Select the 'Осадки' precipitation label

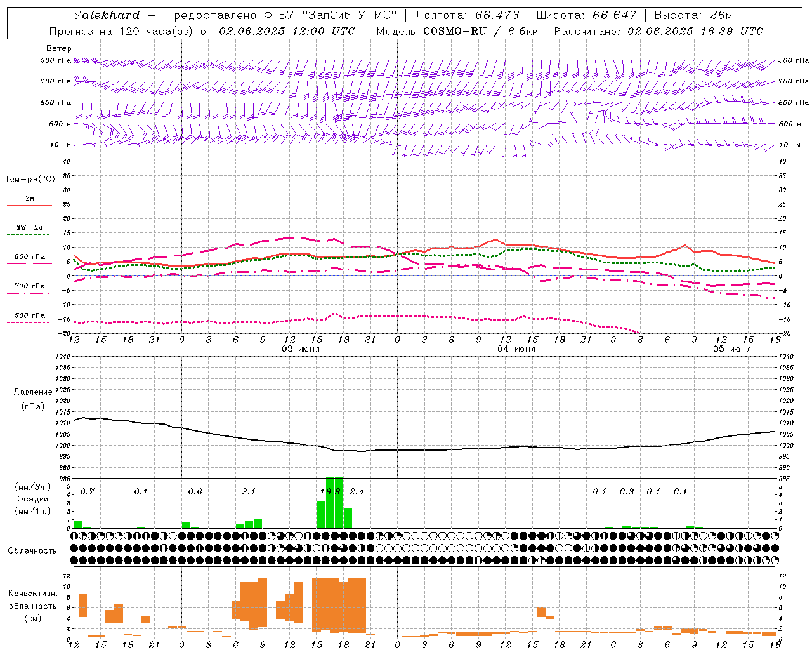pyautogui.click(x=32, y=499)
